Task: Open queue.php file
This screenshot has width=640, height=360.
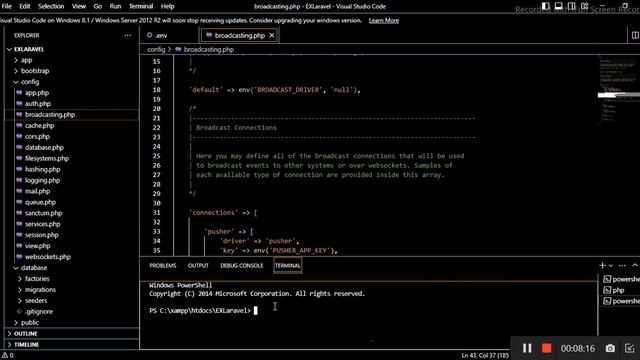Action: pyautogui.click(x=40, y=202)
